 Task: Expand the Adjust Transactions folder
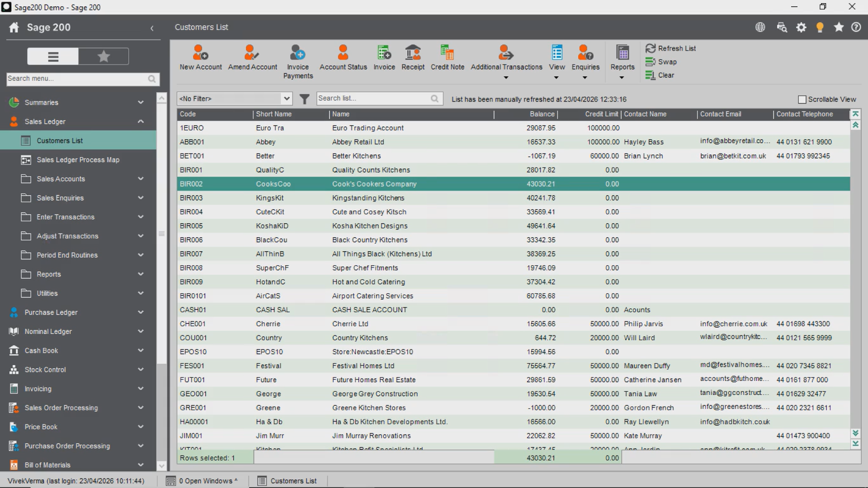tap(78, 236)
